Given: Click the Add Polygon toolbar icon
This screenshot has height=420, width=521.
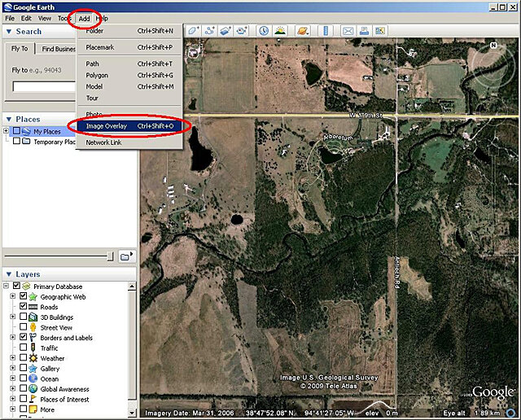Looking at the screenshot, I should [x=195, y=31].
